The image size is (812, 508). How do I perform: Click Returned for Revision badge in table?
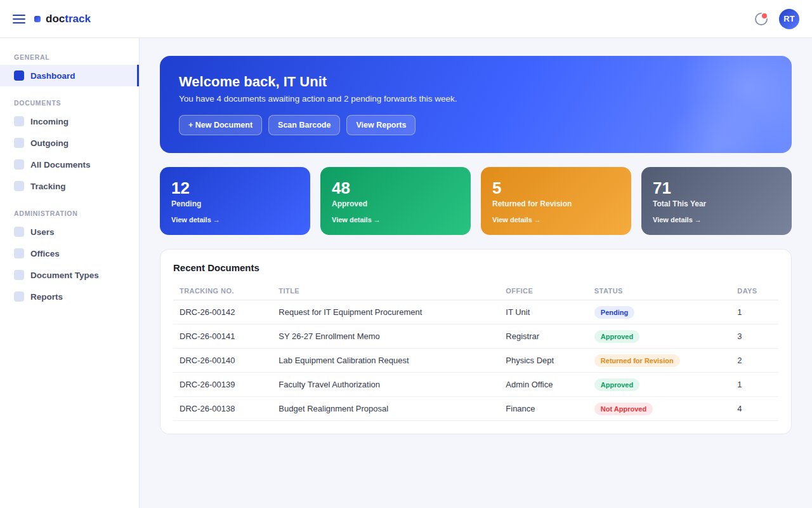[637, 361]
